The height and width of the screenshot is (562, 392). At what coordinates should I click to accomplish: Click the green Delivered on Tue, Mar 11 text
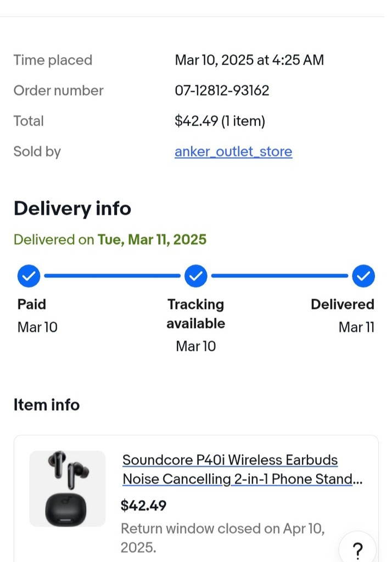coord(110,240)
